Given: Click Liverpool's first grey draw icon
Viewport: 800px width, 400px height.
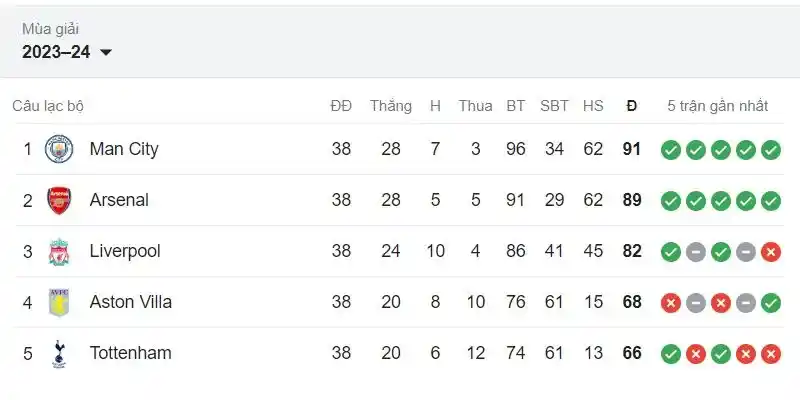Looking at the screenshot, I should pos(696,252).
